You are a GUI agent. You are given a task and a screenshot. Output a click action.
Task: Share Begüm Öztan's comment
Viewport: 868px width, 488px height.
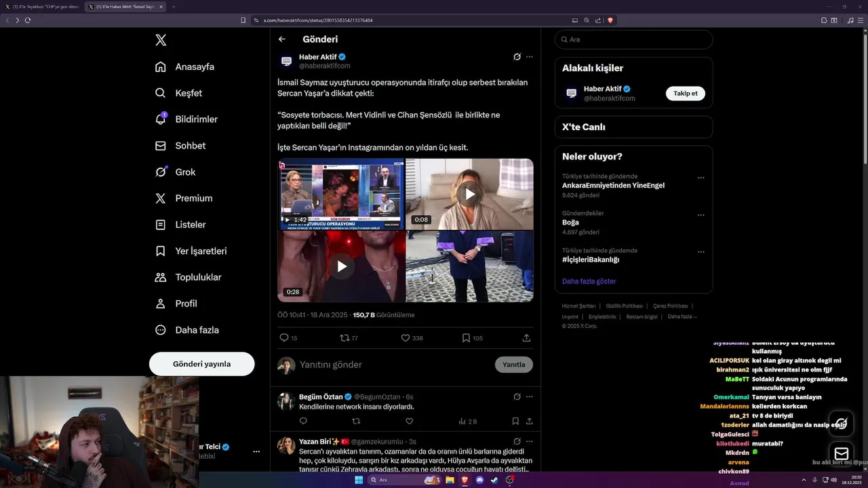pos(529,422)
